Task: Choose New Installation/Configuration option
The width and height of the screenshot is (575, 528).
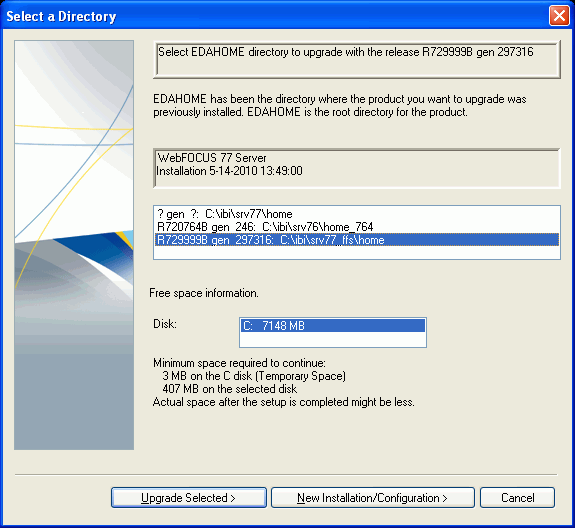Action: tap(373, 498)
